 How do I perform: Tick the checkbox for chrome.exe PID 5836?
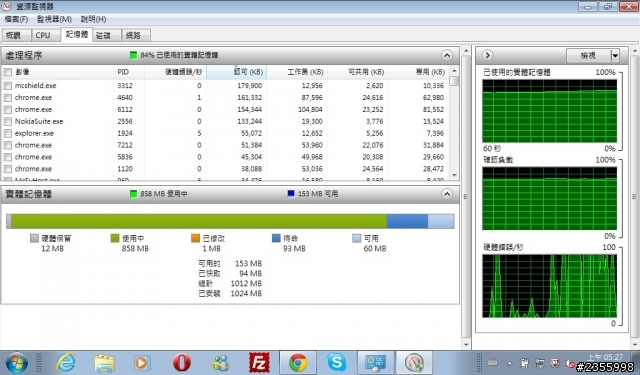tap(8, 157)
